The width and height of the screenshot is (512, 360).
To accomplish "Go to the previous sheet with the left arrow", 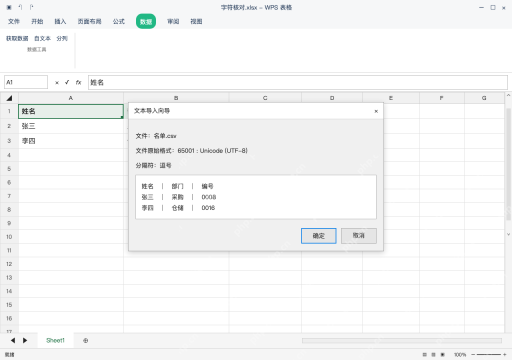I will 13,340.
